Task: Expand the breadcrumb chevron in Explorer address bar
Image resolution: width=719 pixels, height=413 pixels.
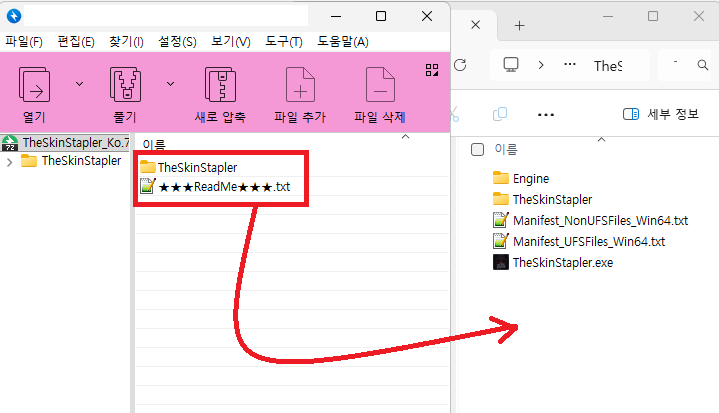Action: (x=541, y=65)
